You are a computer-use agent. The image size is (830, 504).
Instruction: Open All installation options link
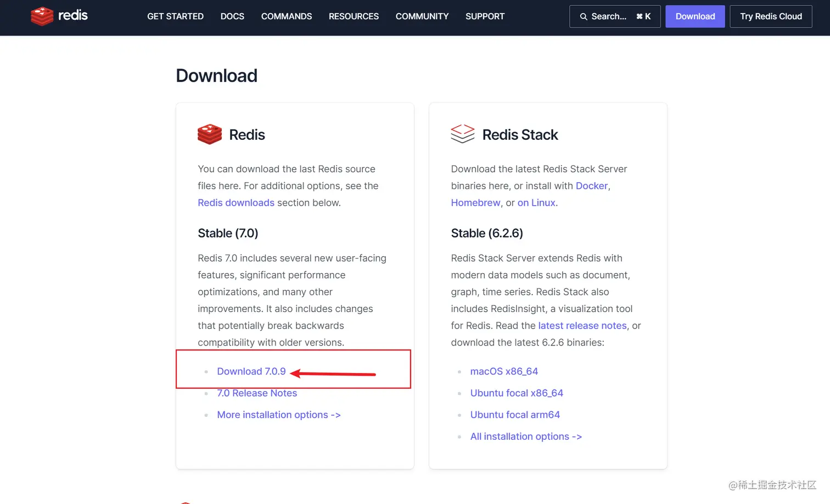pos(526,437)
